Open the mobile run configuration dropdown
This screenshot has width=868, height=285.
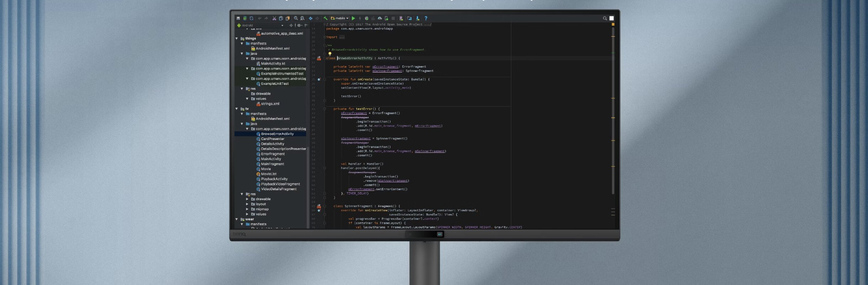coord(340,18)
